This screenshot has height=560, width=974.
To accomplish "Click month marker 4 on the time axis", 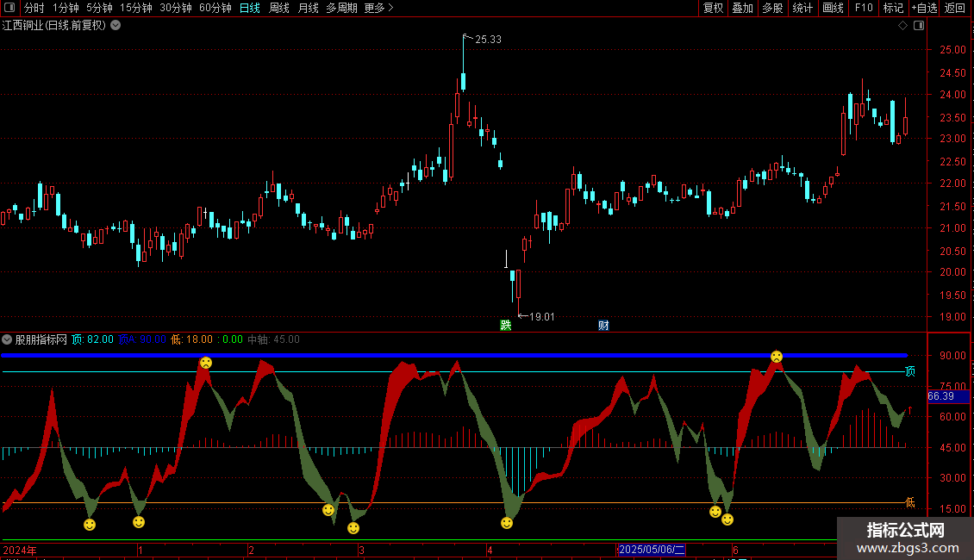I will [x=490, y=550].
